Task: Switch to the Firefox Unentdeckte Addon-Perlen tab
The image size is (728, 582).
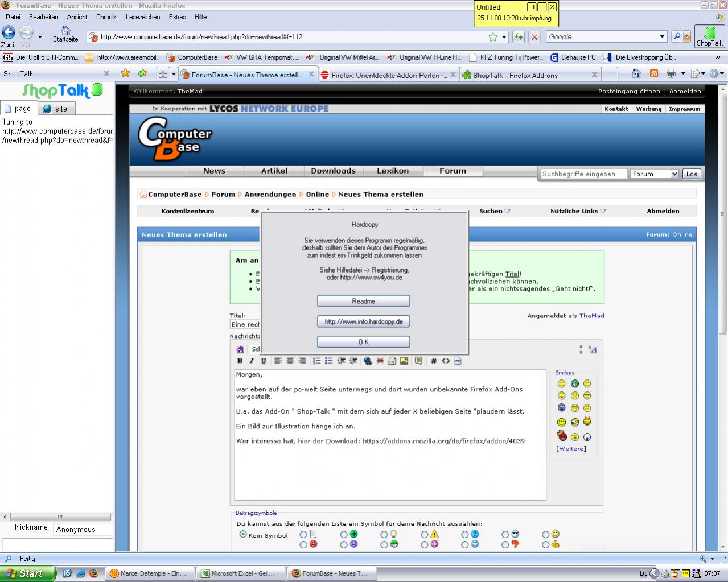Action: click(x=388, y=75)
